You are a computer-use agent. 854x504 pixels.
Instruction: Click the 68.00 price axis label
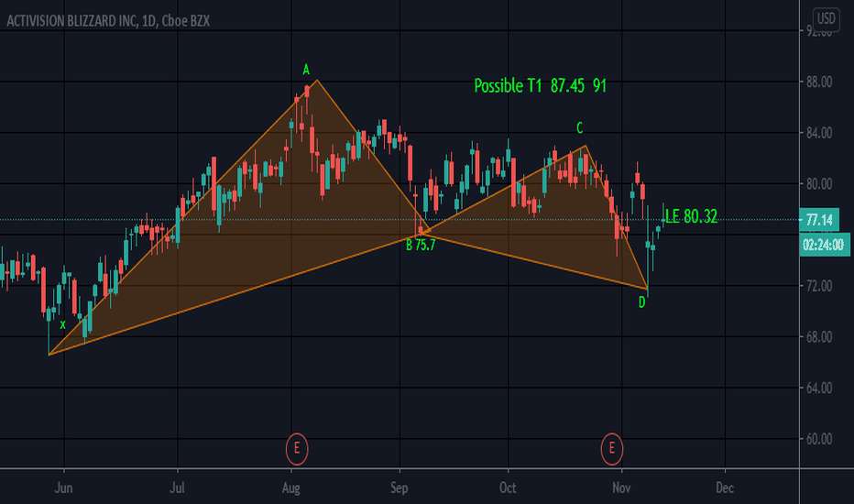(819, 337)
